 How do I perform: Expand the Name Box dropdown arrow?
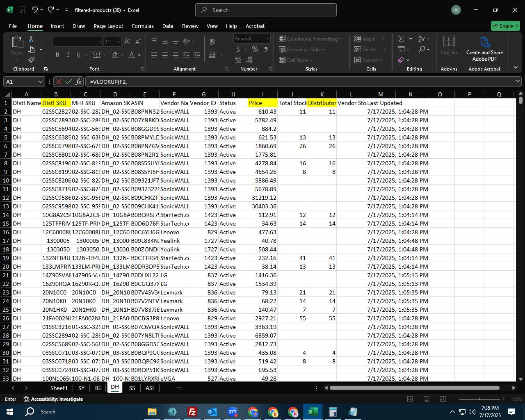click(x=40, y=82)
